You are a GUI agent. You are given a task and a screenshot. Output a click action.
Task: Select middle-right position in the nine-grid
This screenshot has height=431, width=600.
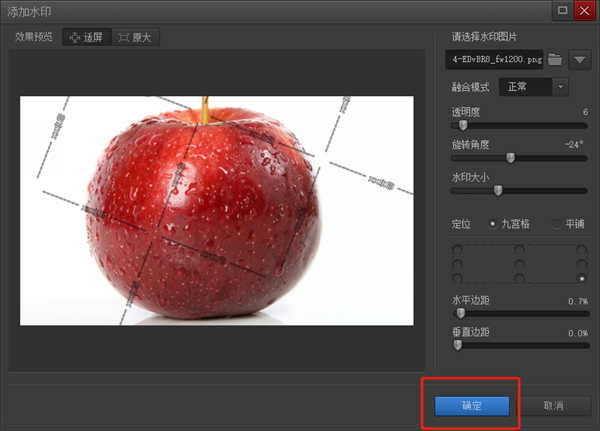coord(582,264)
